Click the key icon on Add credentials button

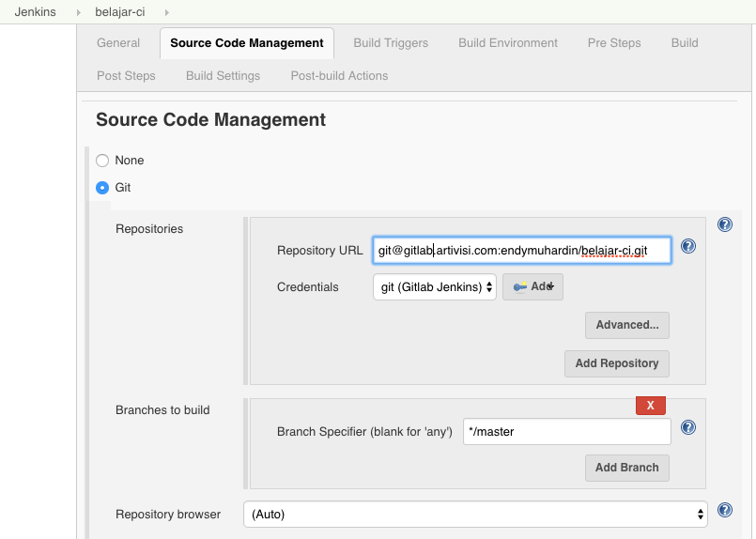point(519,286)
